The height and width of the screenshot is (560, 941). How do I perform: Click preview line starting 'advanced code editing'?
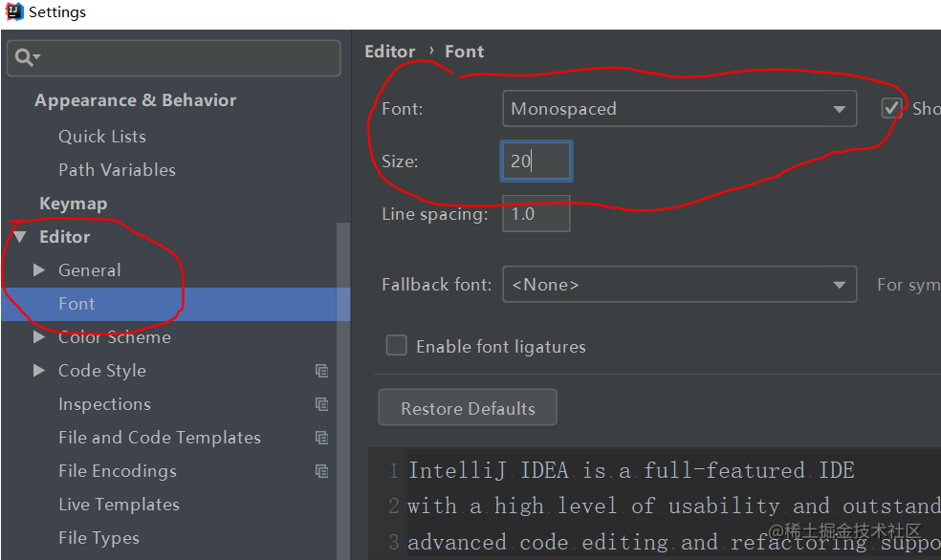point(673,543)
